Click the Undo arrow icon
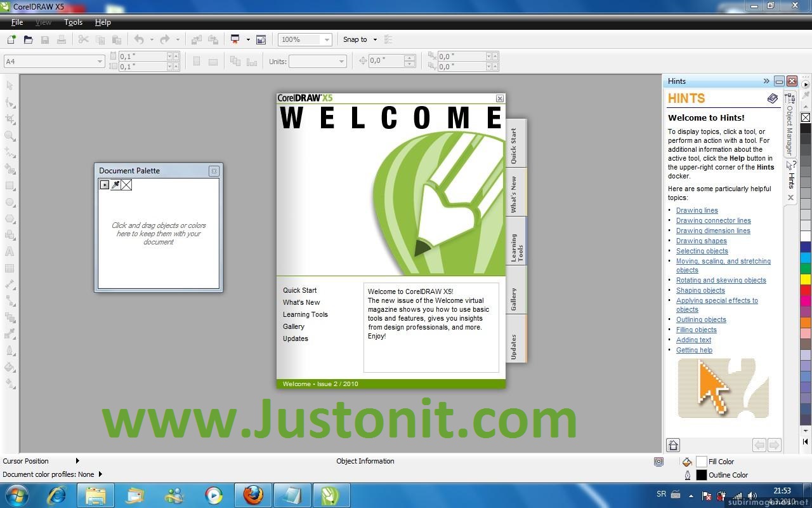The height and width of the screenshot is (508, 812). coord(138,39)
